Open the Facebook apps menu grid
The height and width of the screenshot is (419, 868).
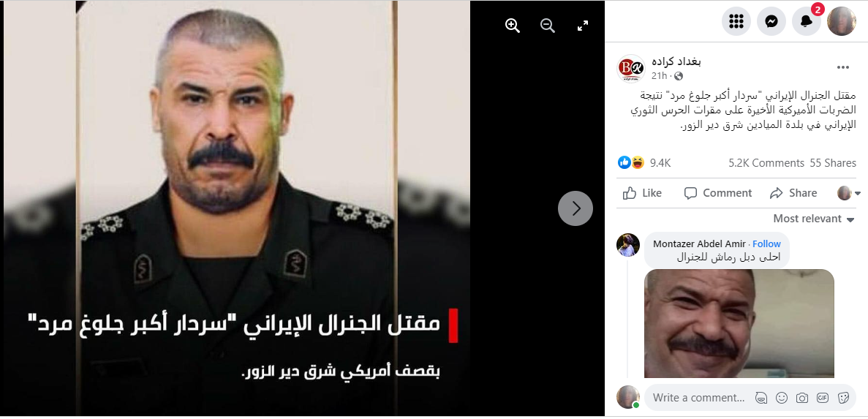click(x=736, y=22)
